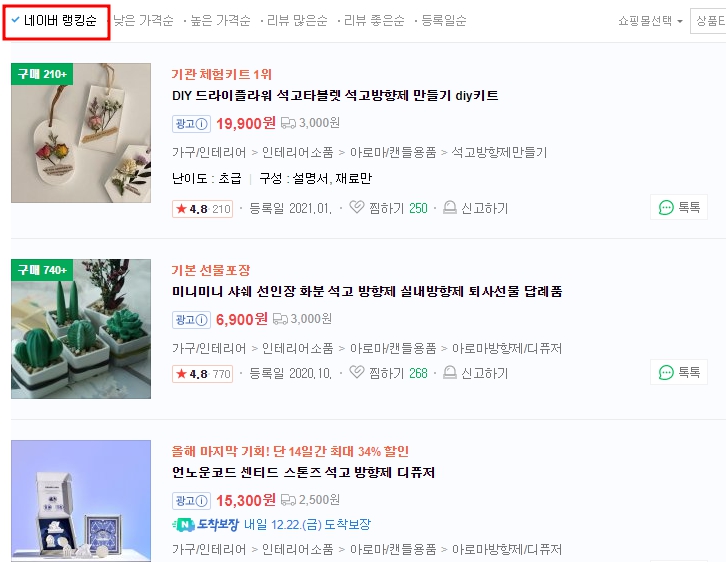Click the 석고방향제만들기 category breadcrumb
726x562 pixels.
click(499, 152)
